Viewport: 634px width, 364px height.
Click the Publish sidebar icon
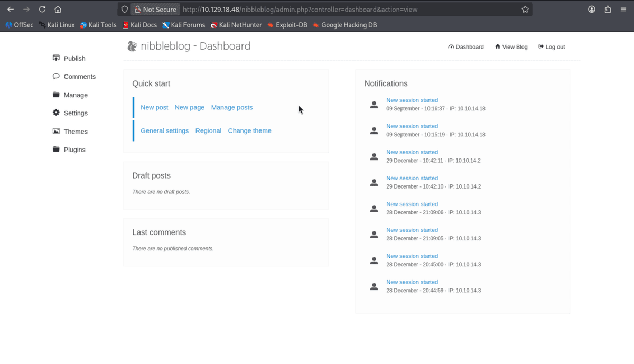56,58
